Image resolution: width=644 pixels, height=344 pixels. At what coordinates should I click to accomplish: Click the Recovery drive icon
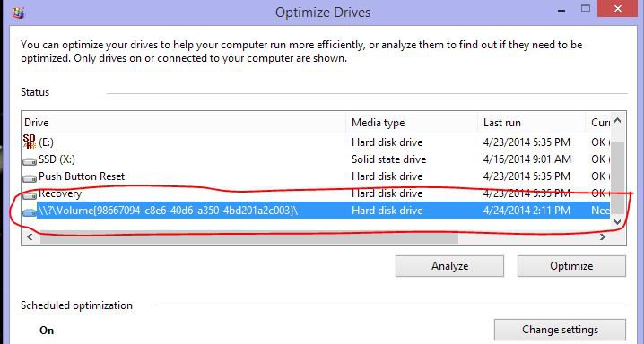(x=30, y=194)
